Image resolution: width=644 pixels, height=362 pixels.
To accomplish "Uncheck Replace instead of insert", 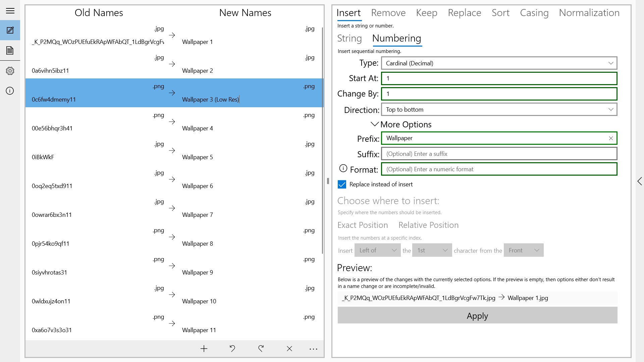I will tap(342, 184).
